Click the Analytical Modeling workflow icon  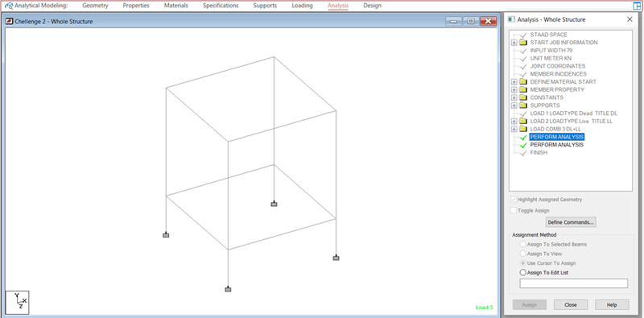9,6
